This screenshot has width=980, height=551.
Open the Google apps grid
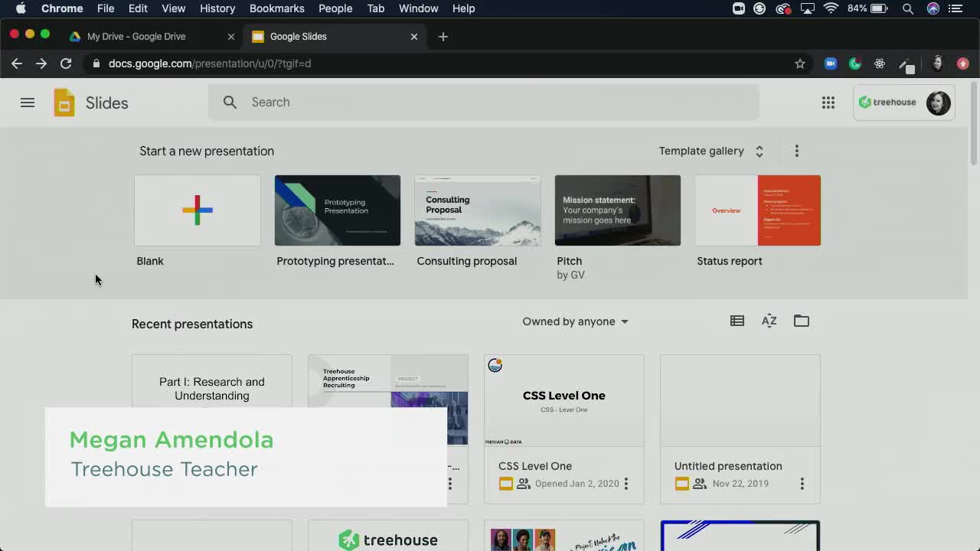point(828,102)
